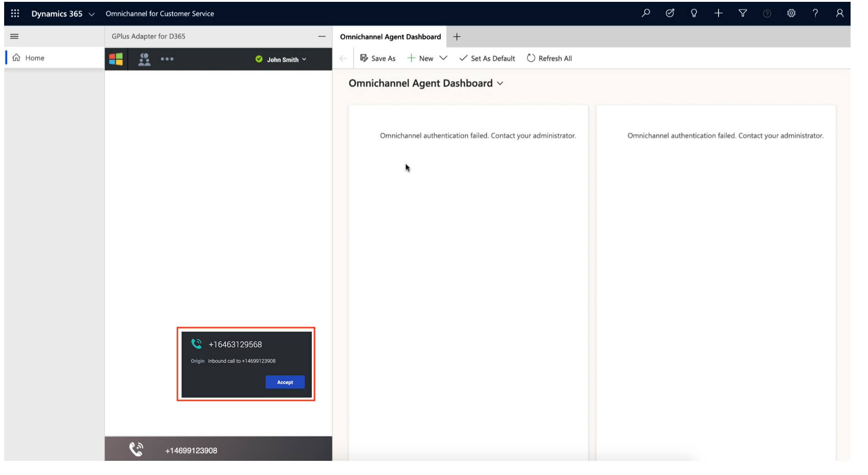This screenshot has width=868, height=475.
Task: Open the advanced find funnel icon
Action: click(743, 13)
